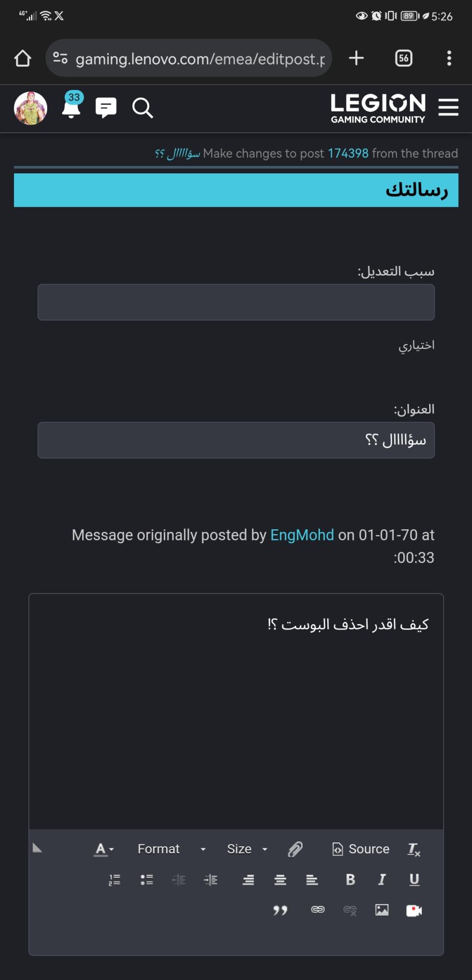Toggle bold formatting
This screenshot has height=980, width=472.
coord(349,879)
